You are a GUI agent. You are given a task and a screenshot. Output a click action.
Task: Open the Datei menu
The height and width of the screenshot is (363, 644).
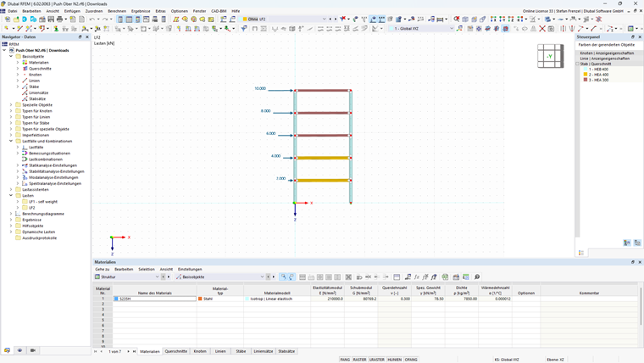(x=13, y=11)
